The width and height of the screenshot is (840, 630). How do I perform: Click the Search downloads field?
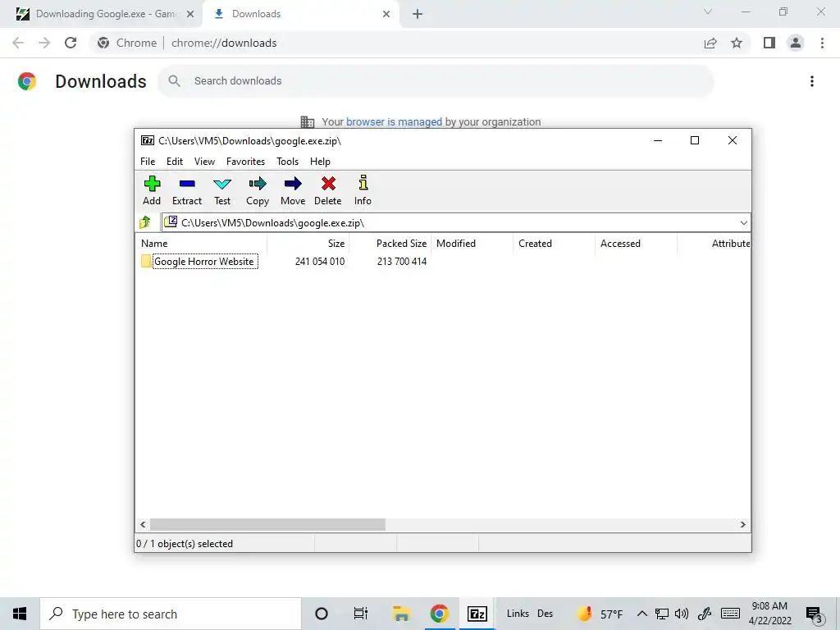(x=436, y=81)
